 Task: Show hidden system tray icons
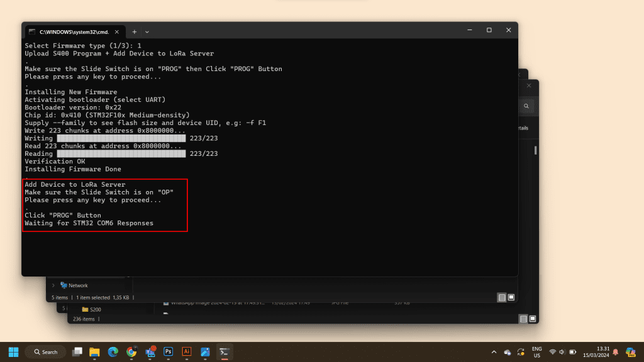[x=494, y=352]
